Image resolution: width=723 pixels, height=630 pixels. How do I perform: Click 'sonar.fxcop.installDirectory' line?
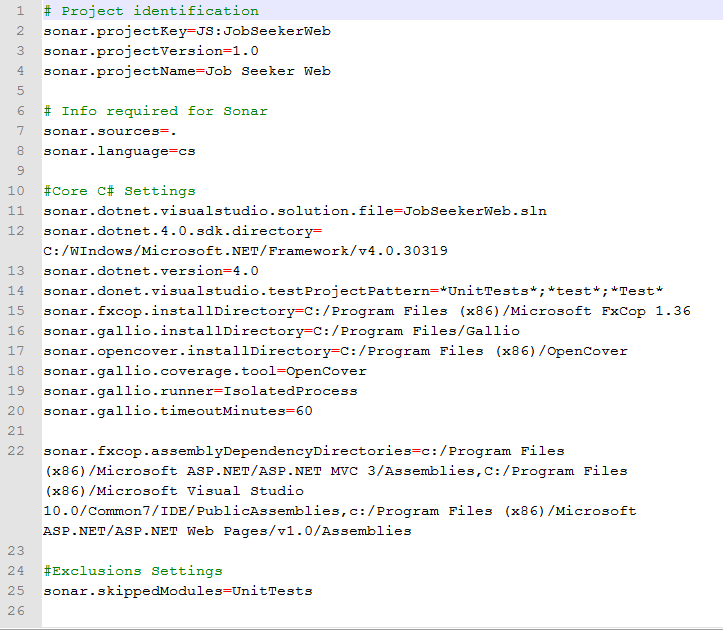click(367, 311)
